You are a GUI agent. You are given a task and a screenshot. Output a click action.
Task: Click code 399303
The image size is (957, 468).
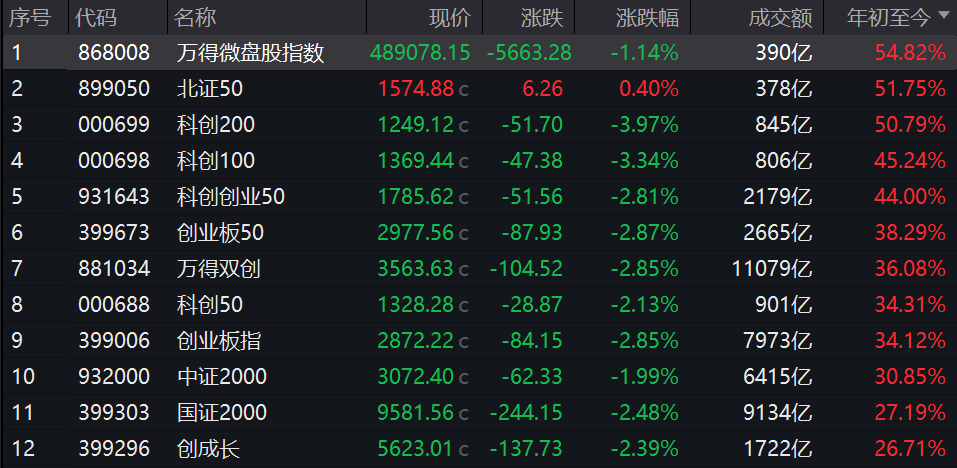click(x=114, y=412)
